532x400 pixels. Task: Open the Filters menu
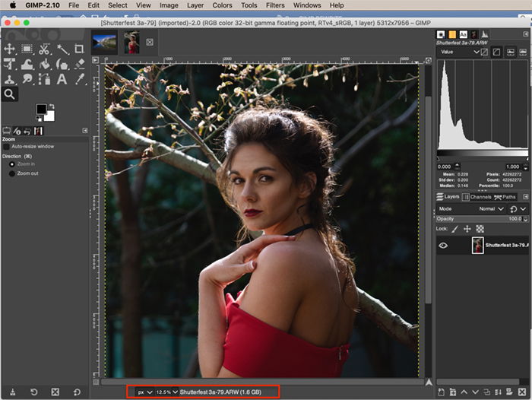(275, 5)
